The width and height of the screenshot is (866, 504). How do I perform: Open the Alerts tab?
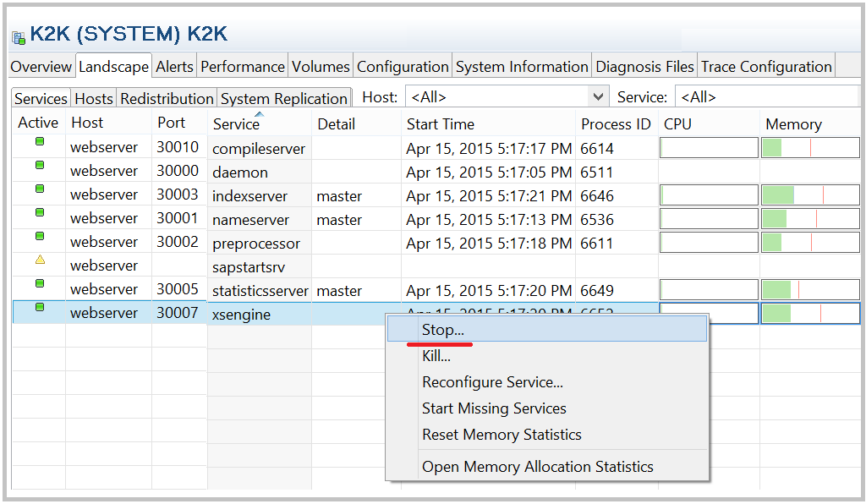click(x=174, y=67)
